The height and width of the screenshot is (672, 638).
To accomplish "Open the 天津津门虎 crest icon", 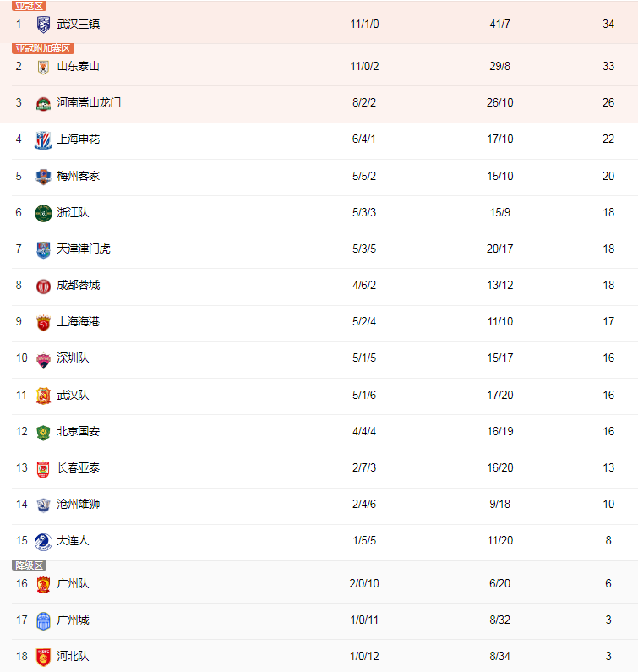I will point(43,250).
